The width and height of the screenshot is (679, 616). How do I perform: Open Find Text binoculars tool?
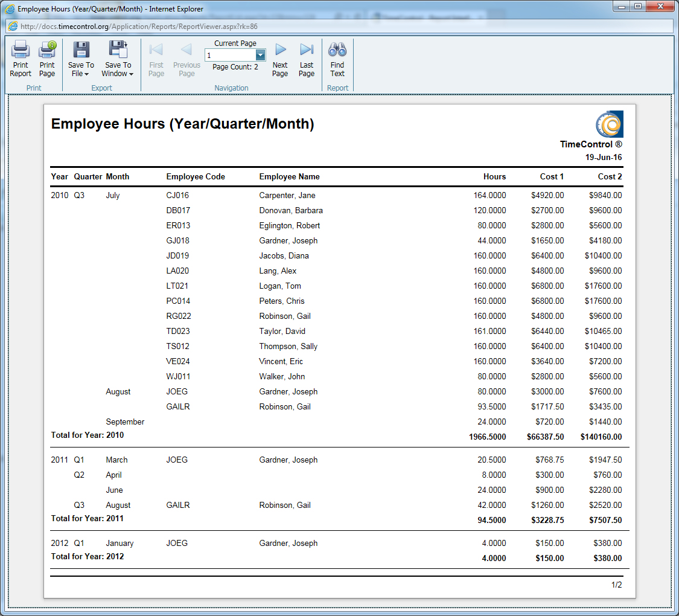pos(337,59)
